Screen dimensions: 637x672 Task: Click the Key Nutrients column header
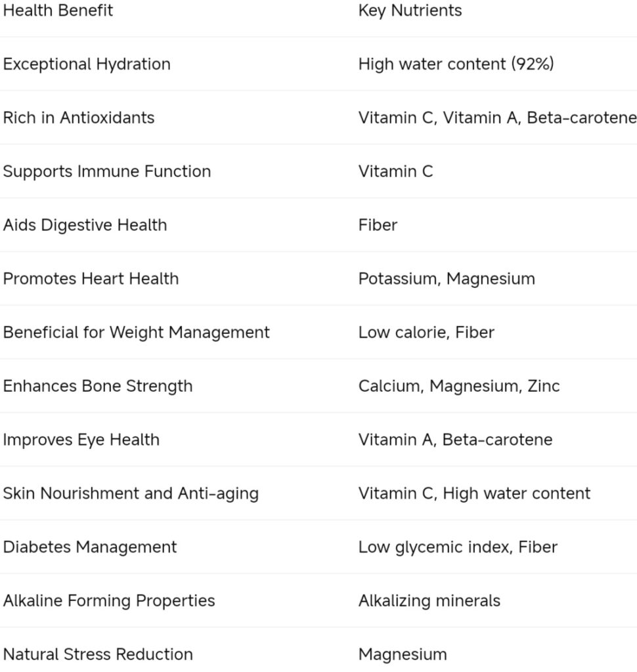point(410,10)
